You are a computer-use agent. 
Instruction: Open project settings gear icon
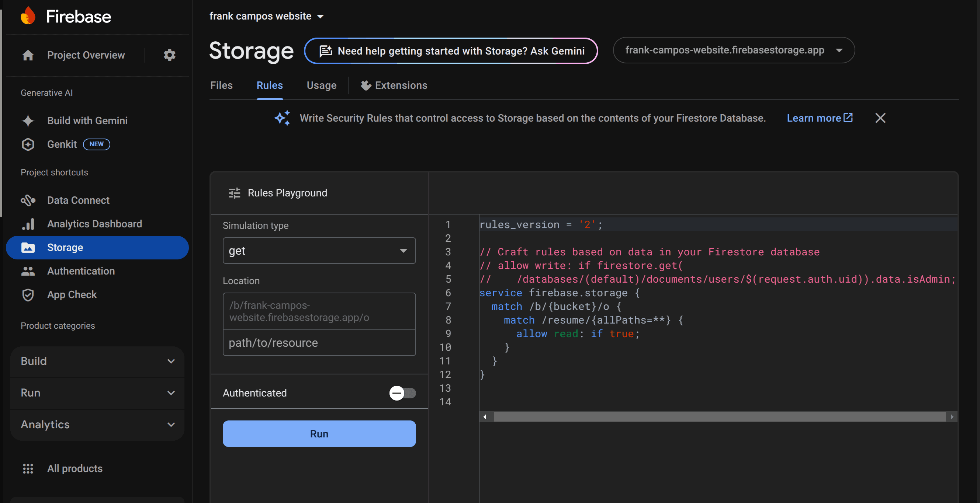coord(170,55)
